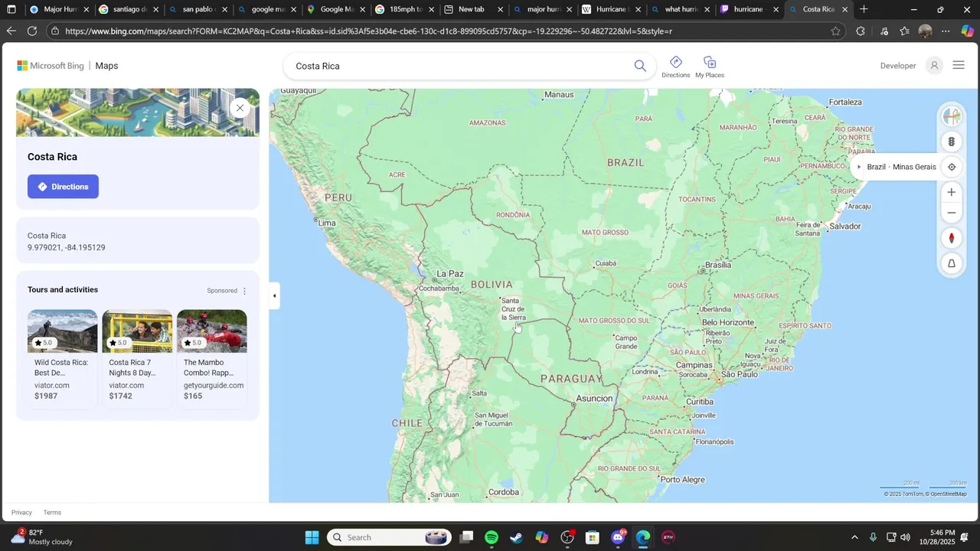Image resolution: width=980 pixels, height=551 pixels.
Task: Switch to the Hurricane Wikipedia tab
Action: [x=611, y=9]
